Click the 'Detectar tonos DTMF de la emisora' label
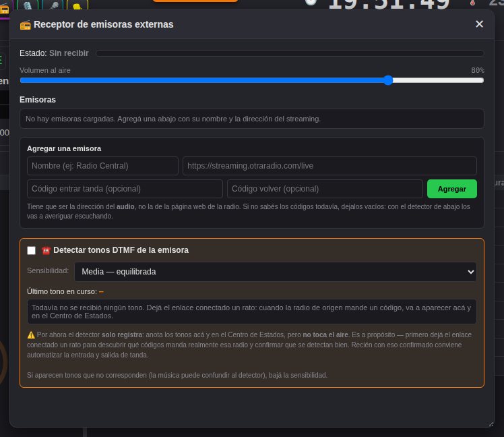504x437 pixels. pyautogui.click(x=121, y=250)
